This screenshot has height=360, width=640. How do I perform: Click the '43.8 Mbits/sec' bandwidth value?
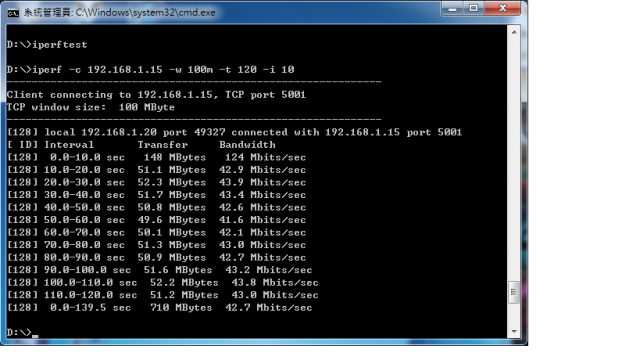click(275, 282)
